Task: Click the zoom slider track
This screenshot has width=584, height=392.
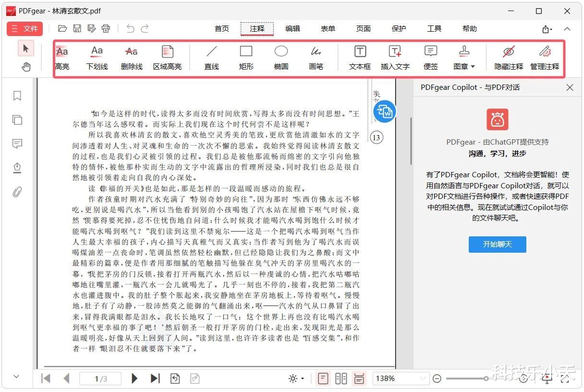Action: click(x=467, y=379)
